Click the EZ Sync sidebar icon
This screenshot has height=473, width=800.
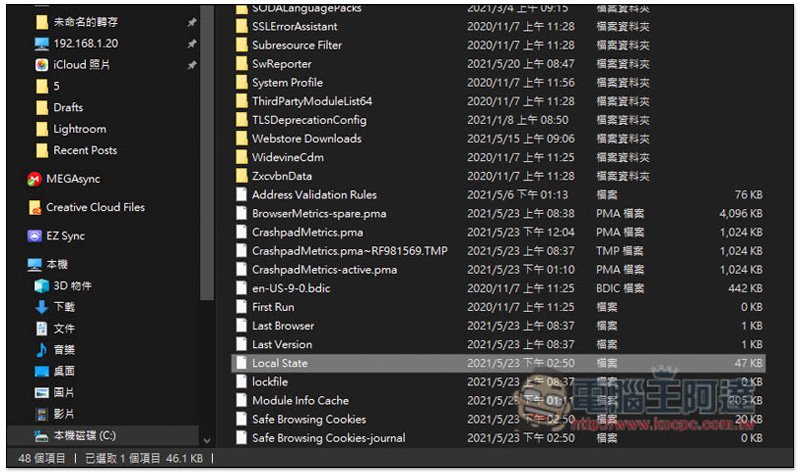coord(34,236)
